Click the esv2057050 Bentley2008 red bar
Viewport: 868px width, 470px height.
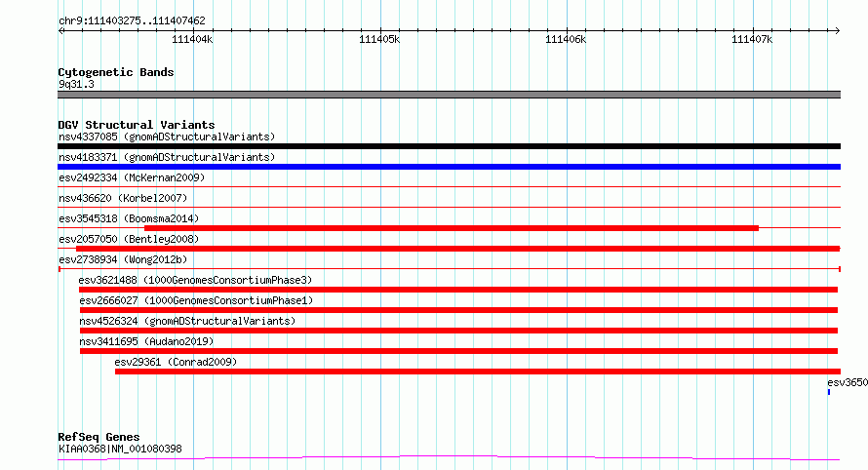pyautogui.click(x=457, y=249)
